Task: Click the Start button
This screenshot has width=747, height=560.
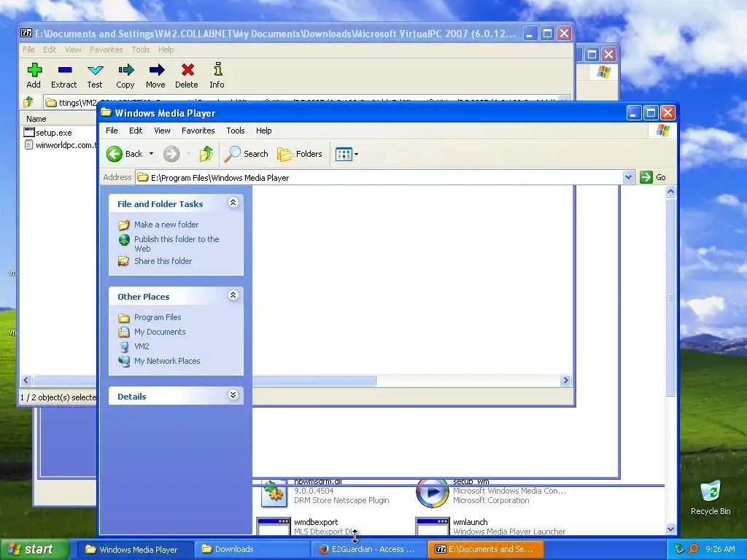Action: pyautogui.click(x=34, y=549)
